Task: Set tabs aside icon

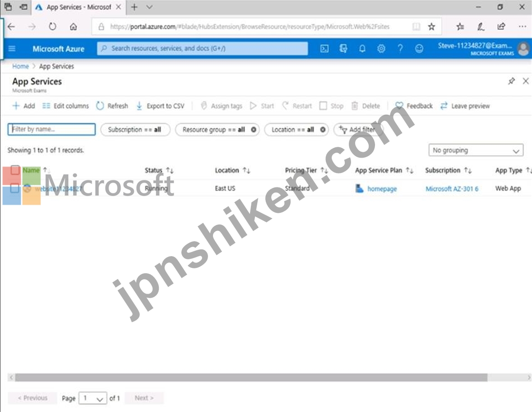Action: 23,7
